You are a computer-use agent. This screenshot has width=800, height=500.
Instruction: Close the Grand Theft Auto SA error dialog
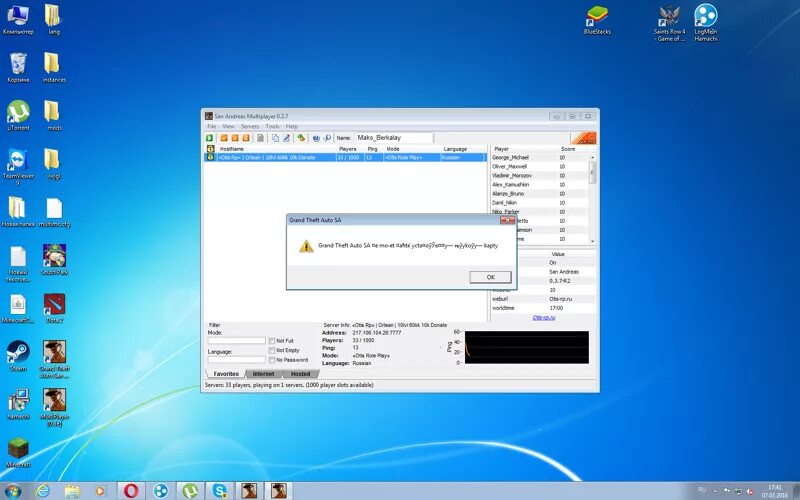coord(507,220)
